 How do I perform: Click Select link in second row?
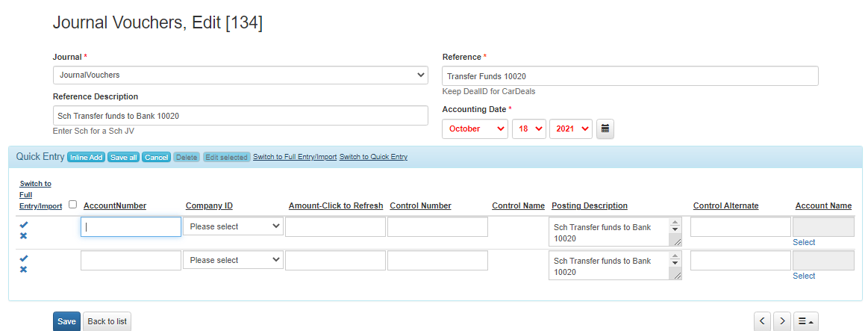[804, 276]
